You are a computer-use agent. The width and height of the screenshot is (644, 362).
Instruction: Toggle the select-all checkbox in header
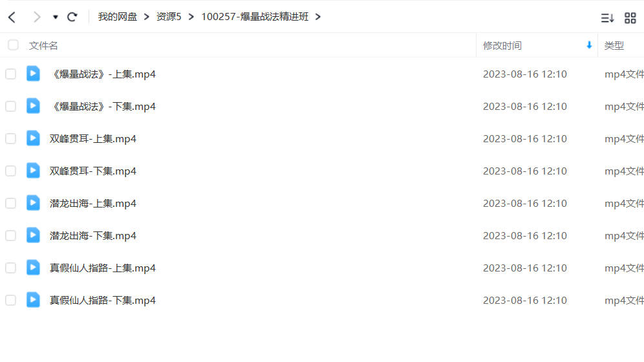tap(13, 45)
